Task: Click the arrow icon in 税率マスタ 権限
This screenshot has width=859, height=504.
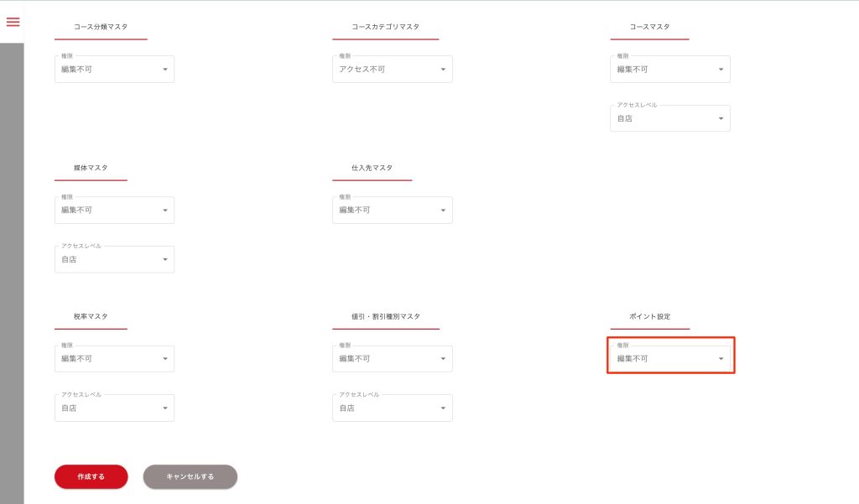Action: 165,359
